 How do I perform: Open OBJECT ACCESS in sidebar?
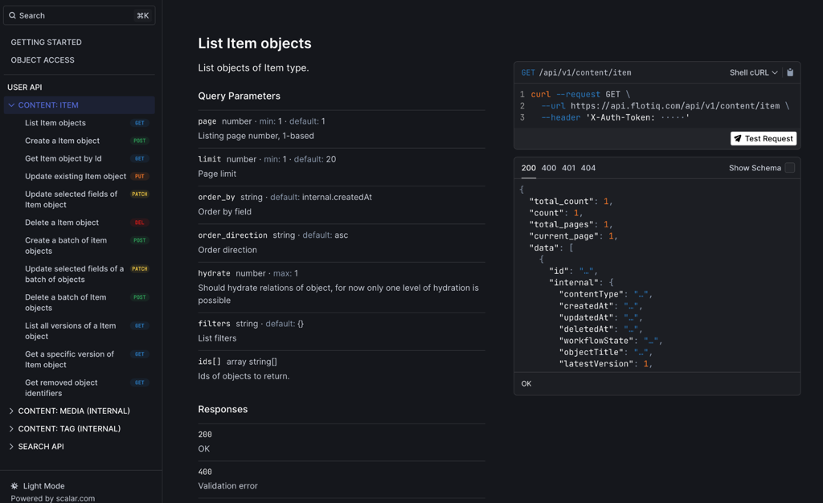point(43,60)
